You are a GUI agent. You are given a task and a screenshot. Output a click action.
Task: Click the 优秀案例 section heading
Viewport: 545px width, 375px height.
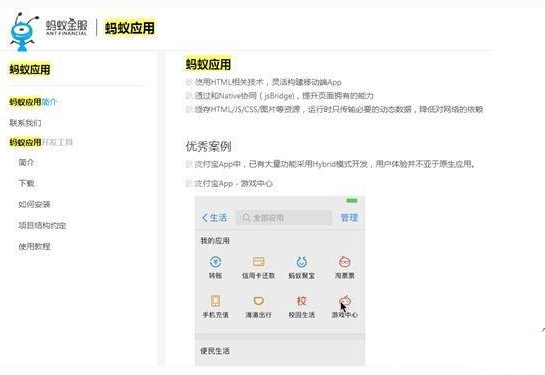(x=209, y=146)
